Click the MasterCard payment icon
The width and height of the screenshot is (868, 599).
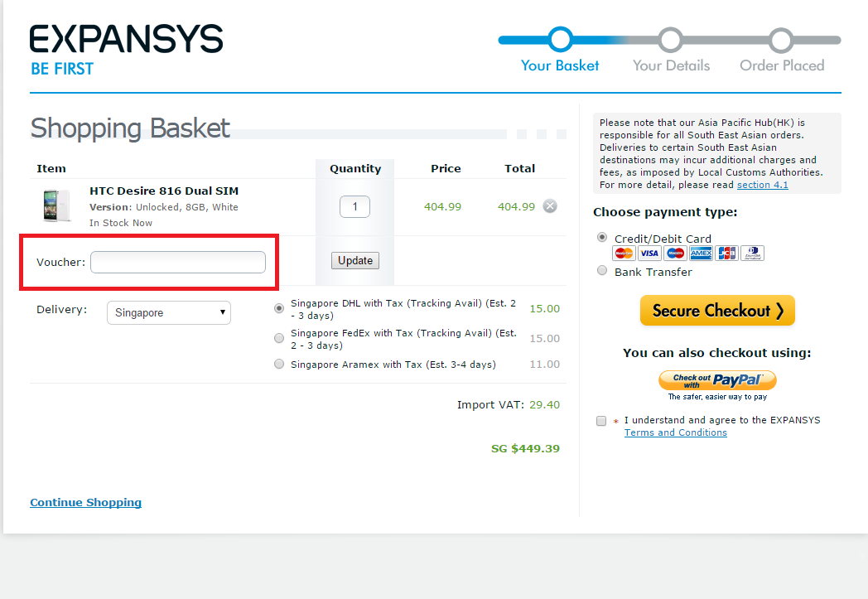point(624,254)
